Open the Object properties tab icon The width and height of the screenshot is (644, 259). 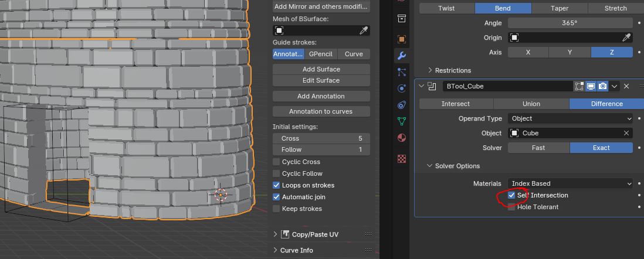(402, 39)
